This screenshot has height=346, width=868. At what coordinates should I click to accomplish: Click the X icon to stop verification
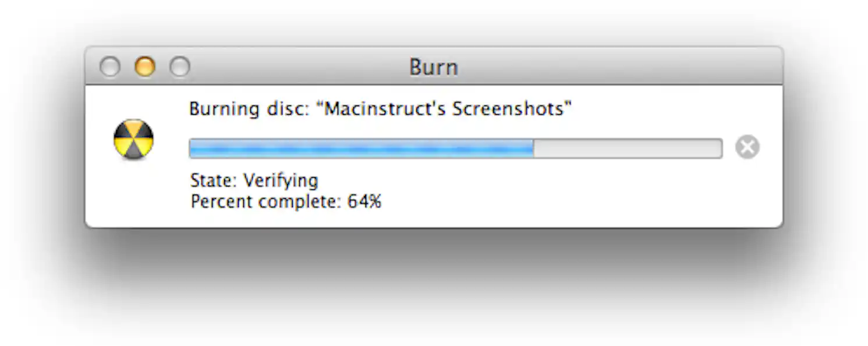tap(747, 147)
